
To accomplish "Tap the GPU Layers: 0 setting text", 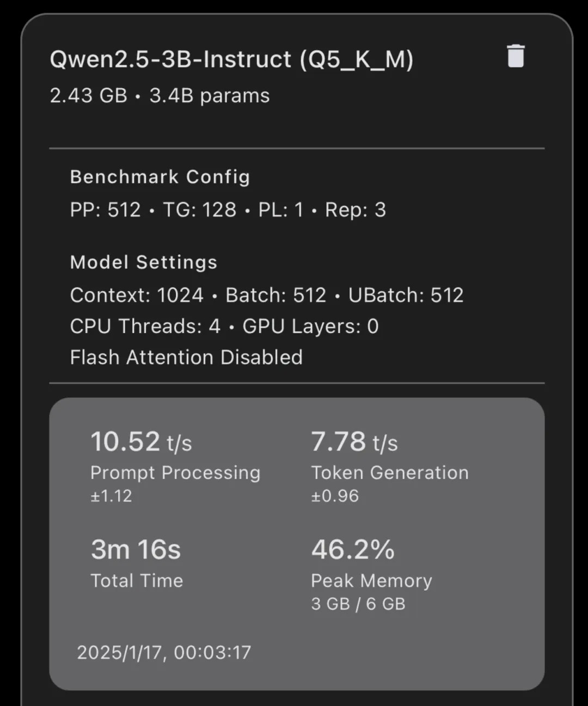I will [310, 326].
